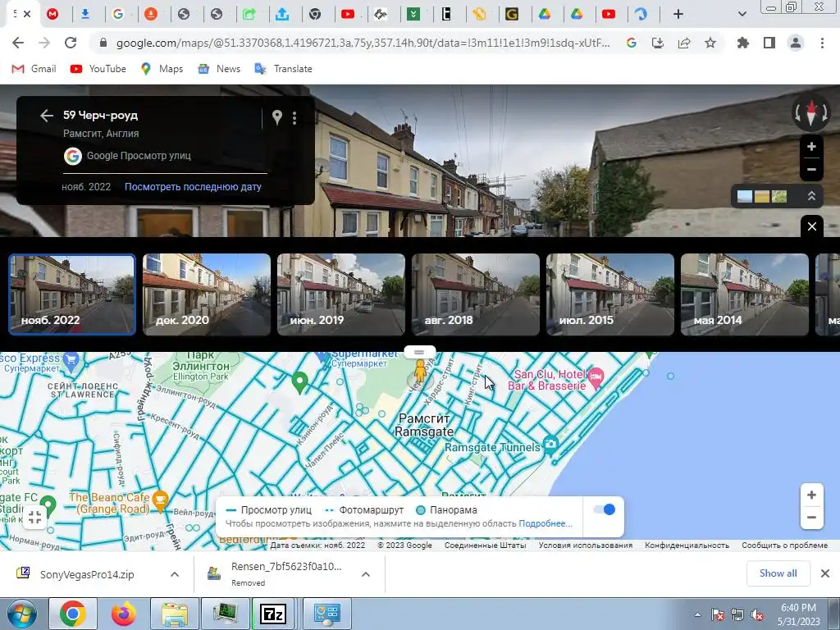The width and height of the screenshot is (840, 630).
Task: Open 7-Zip from the taskbar
Action: point(273,614)
